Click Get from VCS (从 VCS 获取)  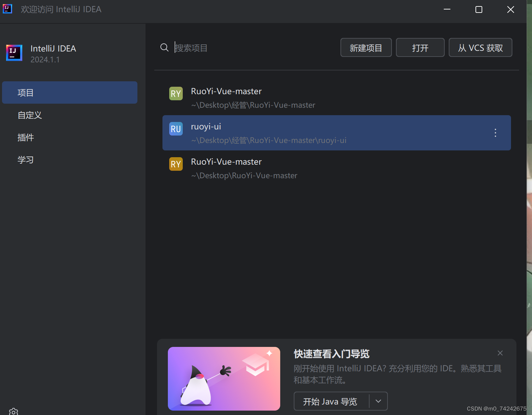tap(480, 47)
